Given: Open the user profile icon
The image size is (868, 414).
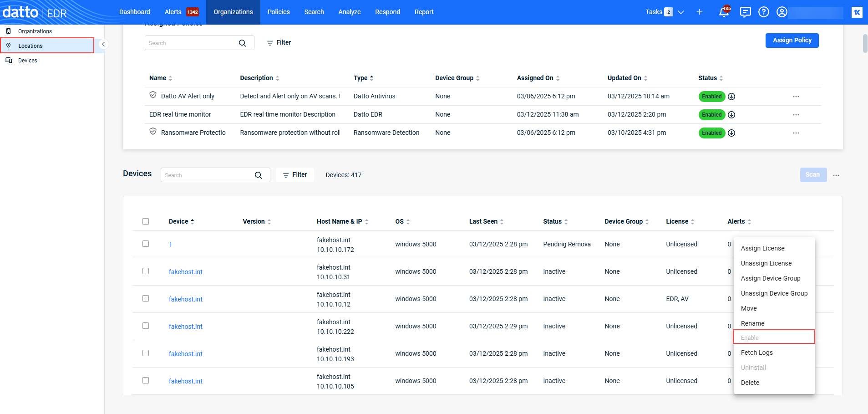Looking at the screenshot, I should [x=782, y=12].
